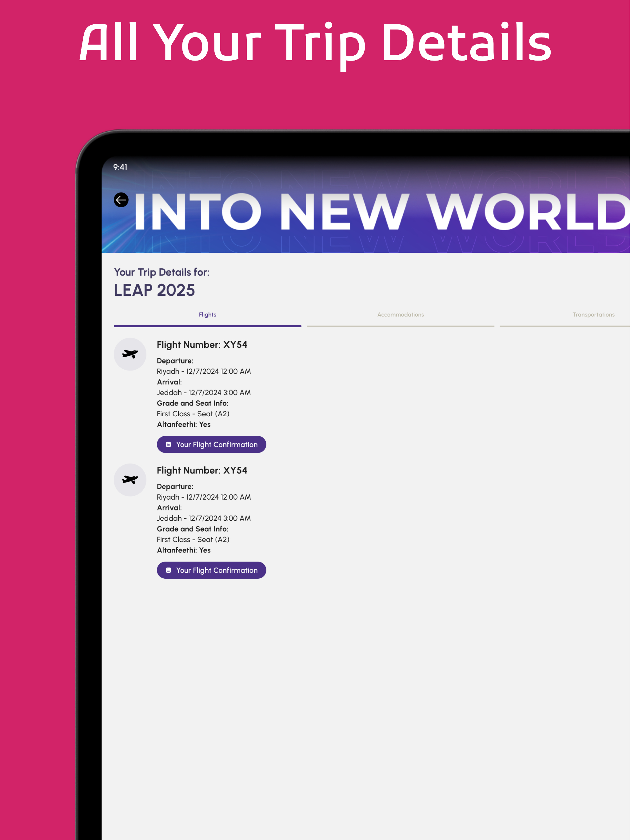Image resolution: width=630 pixels, height=840 pixels.
Task: Click second flight's "Riyadh - 12/7/2024 12:00 AM" text
Action: point(204,497)
